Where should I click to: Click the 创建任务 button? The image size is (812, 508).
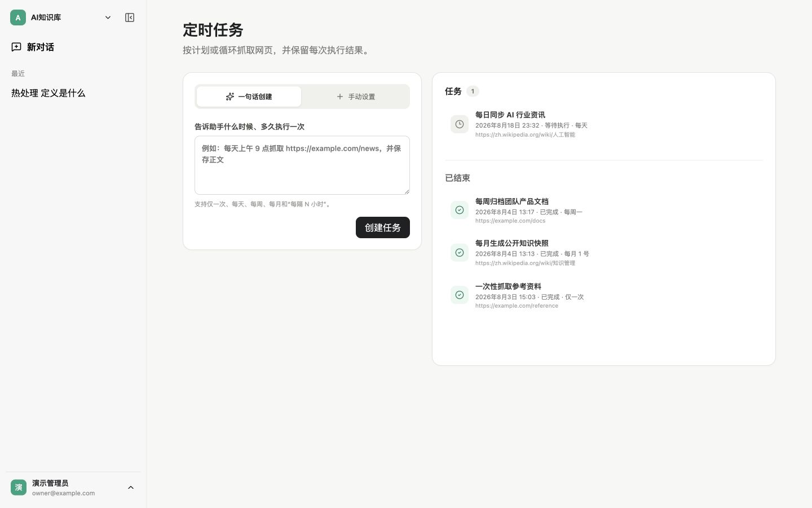point(383,227)
